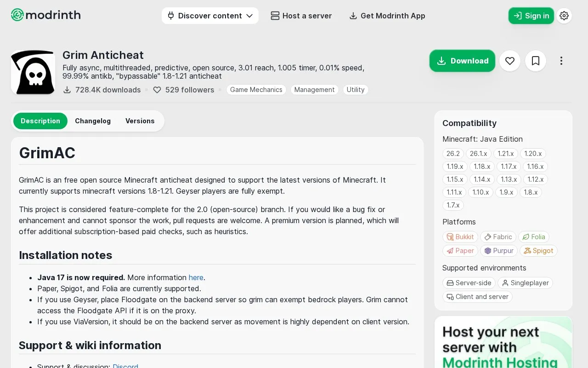Click the Spigot platform tag
This screenshot has width=588, height=368.
tap(538, 251)
